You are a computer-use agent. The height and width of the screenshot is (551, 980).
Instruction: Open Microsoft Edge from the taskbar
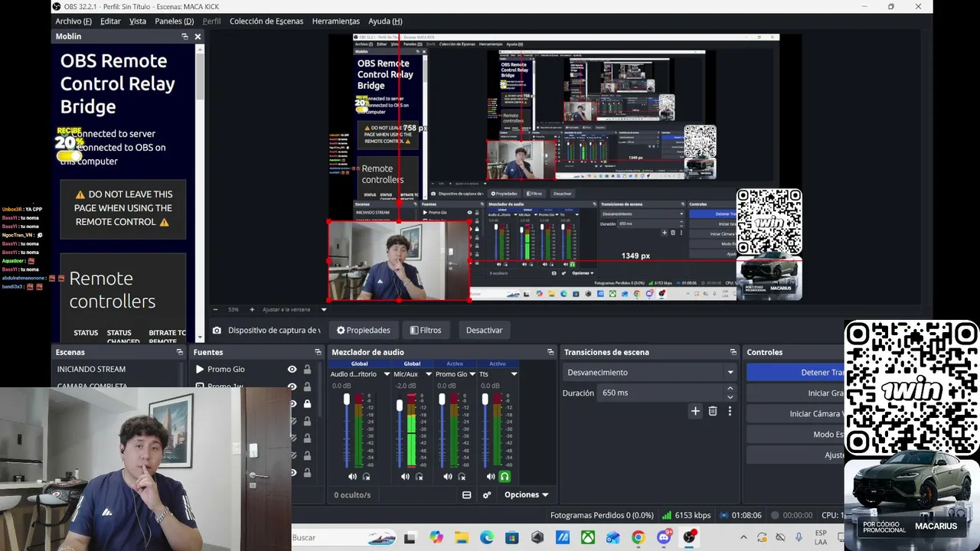(487, 538)
